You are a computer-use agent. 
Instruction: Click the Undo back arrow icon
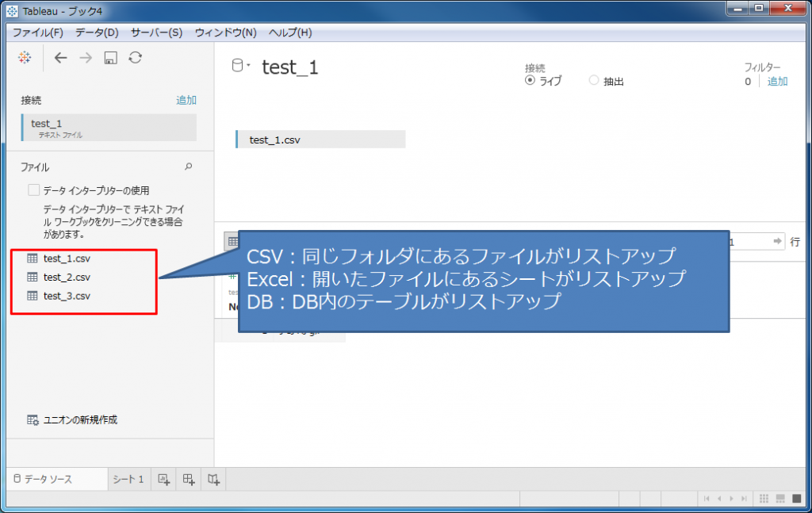click(x=60, y=57)
